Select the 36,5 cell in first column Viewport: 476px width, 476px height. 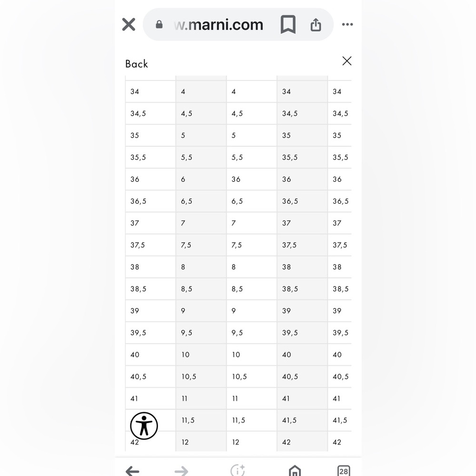coord(150,201)
